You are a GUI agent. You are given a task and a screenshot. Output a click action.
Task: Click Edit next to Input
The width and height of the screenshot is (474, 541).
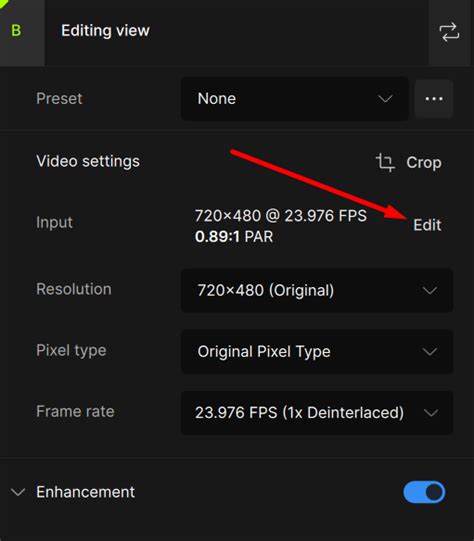(x=427, y=225)
